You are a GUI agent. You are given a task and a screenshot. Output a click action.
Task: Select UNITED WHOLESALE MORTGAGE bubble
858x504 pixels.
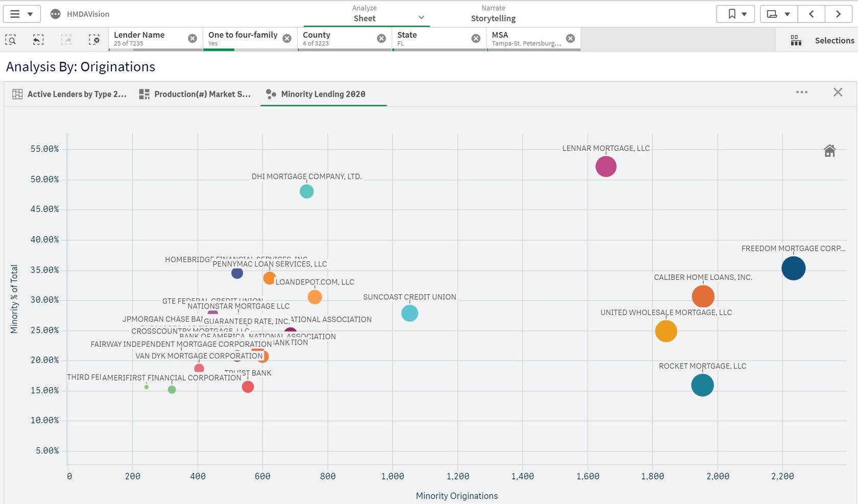pos(666,331)
